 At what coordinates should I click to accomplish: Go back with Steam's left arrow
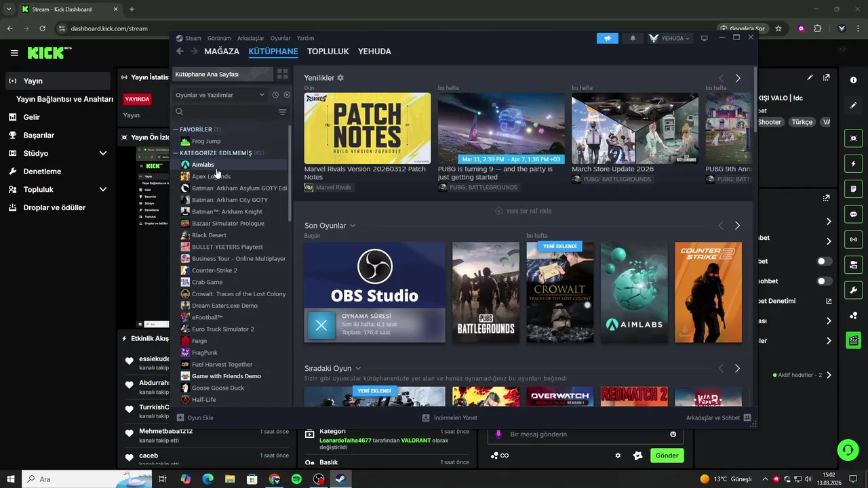point(180,52)
